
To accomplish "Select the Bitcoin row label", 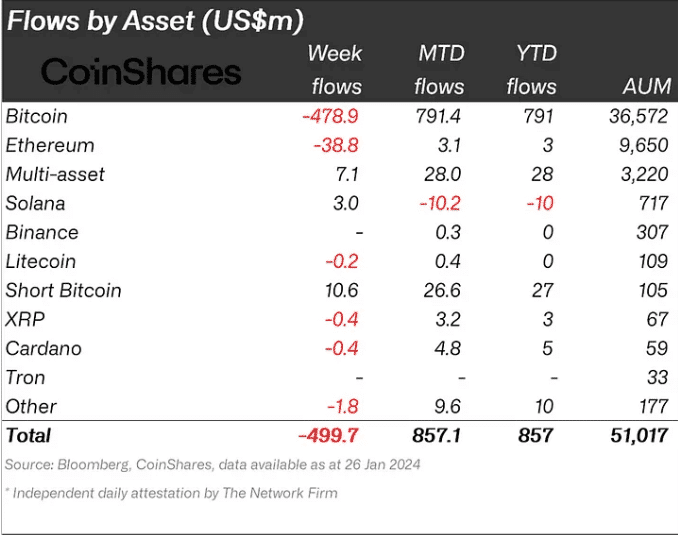I will point(37,116).
